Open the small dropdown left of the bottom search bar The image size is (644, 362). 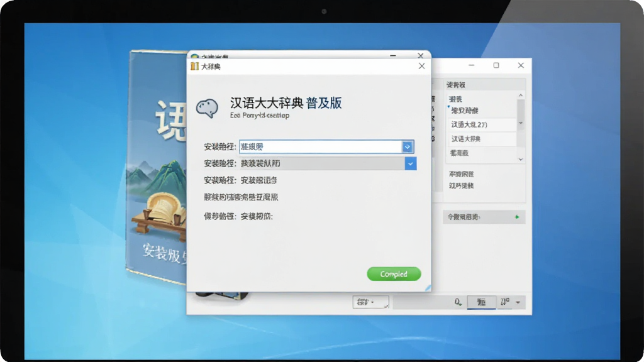pyautogui.click(x=370, y=302)
